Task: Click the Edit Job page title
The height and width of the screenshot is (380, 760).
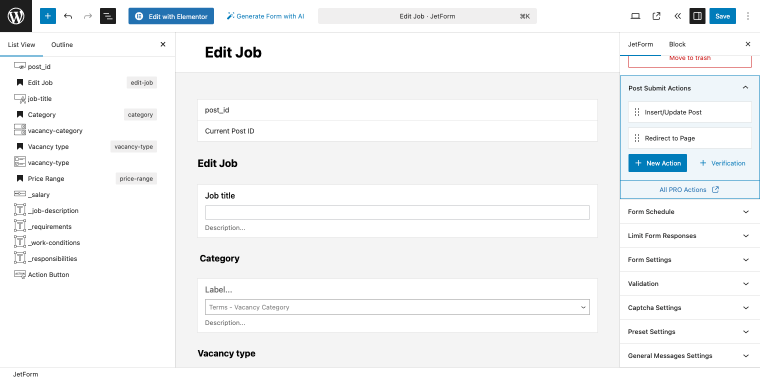Action: click(233, 52)
